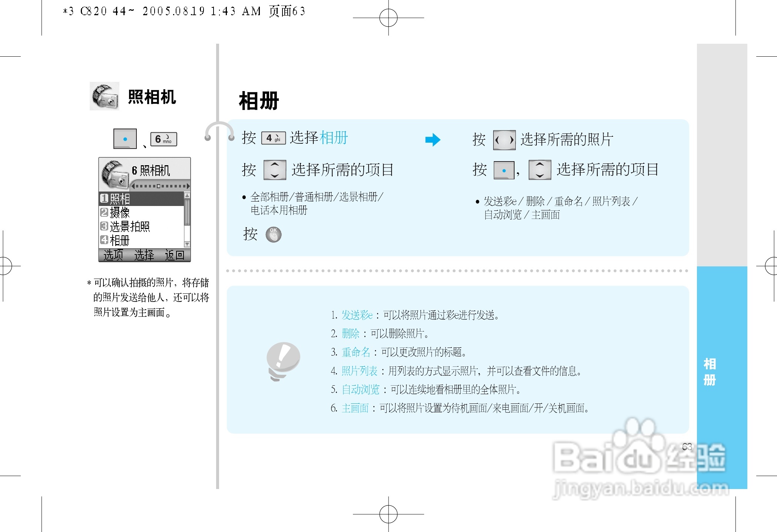Select menu item 1 照相
777x532 pixels.
pos(141,199)
